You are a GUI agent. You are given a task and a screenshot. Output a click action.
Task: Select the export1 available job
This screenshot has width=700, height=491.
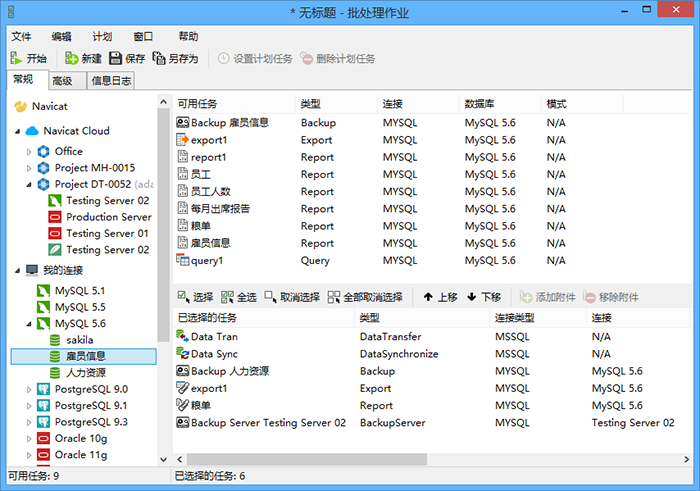pyautogui.click(x=209, y=140)
